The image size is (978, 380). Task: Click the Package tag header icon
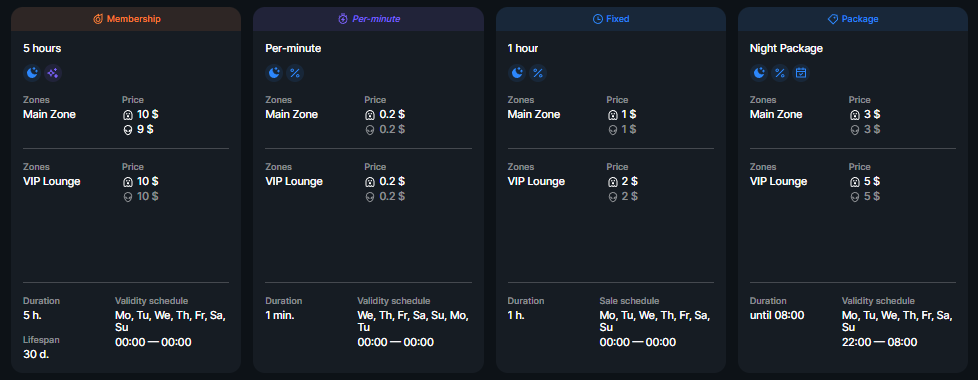tap(833, 19)
